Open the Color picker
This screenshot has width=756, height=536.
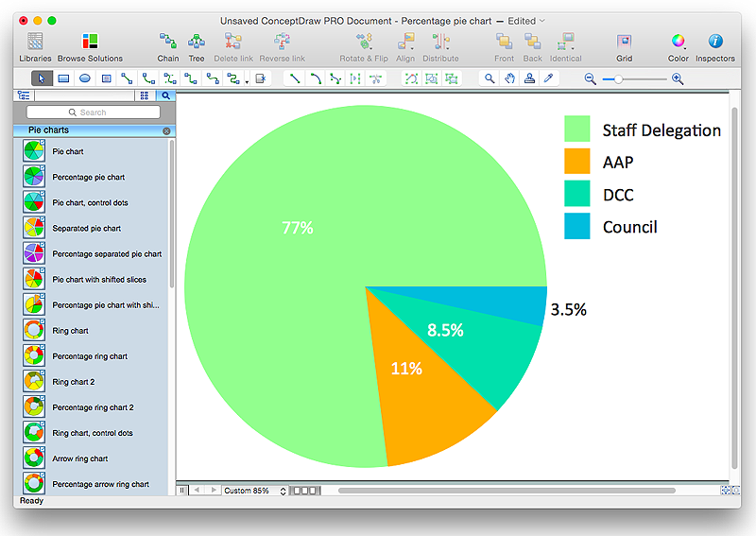(x=678, y=47)
